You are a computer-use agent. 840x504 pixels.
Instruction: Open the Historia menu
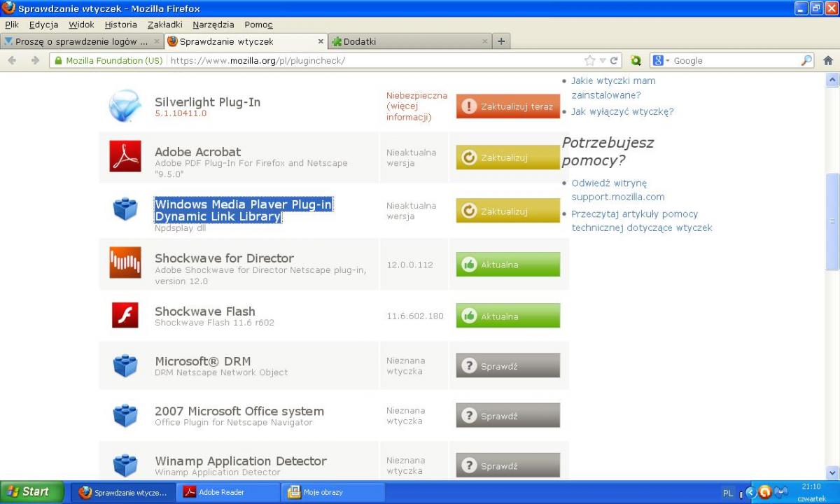coord(121,24)
